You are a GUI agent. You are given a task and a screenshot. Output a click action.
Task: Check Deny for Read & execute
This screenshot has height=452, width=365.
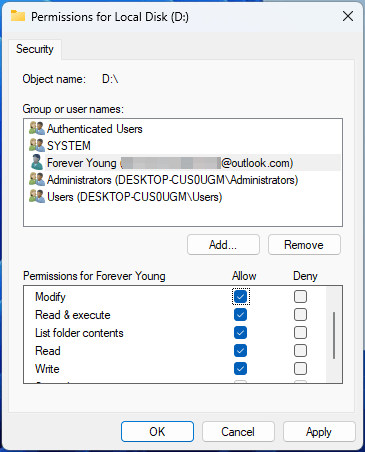click(x=300, y=315)
